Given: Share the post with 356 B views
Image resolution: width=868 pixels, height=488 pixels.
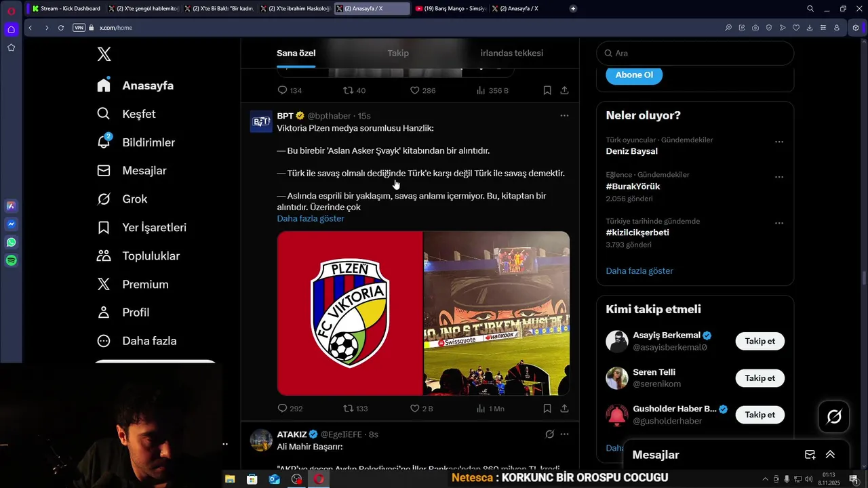Looking at the screenshot, I should [564, 90].
